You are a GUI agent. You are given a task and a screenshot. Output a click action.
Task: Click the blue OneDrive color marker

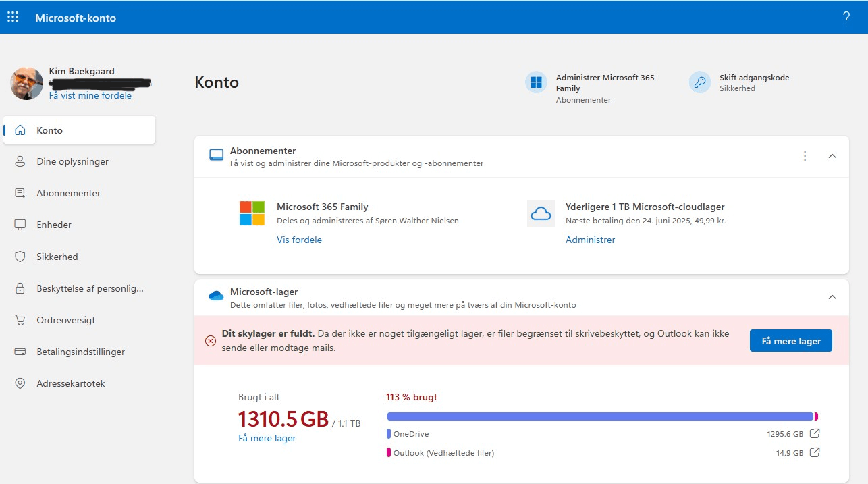point(389,433)
